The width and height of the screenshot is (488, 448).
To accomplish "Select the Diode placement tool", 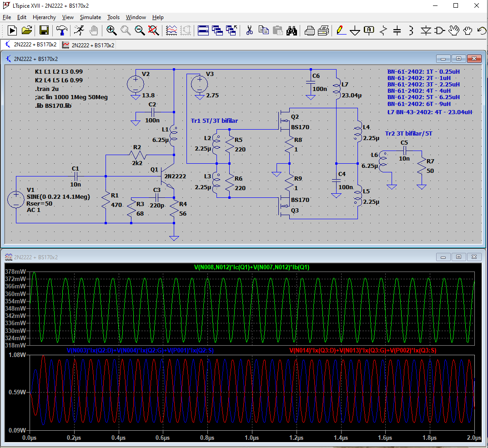I will pyautogui.click(x=425, y=30).
